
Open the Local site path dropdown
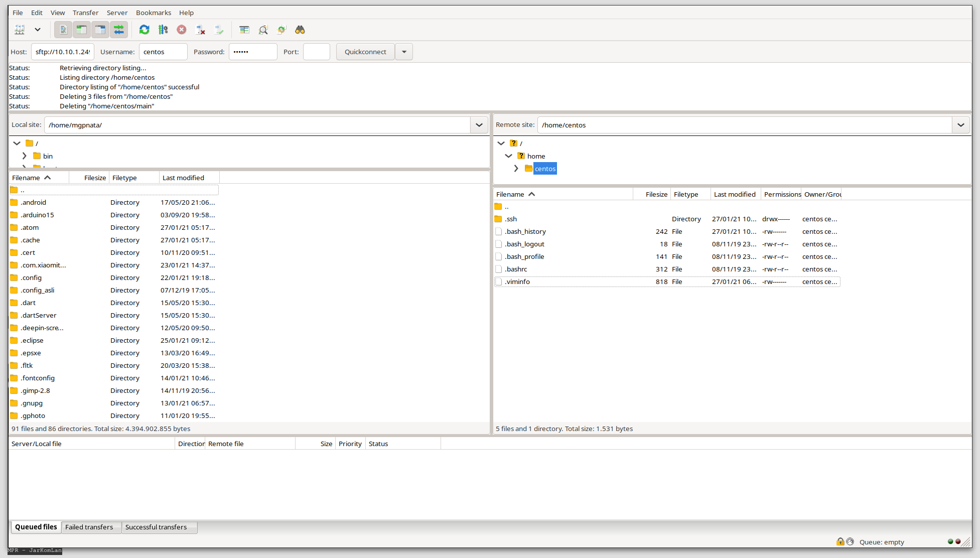[479, 125]
